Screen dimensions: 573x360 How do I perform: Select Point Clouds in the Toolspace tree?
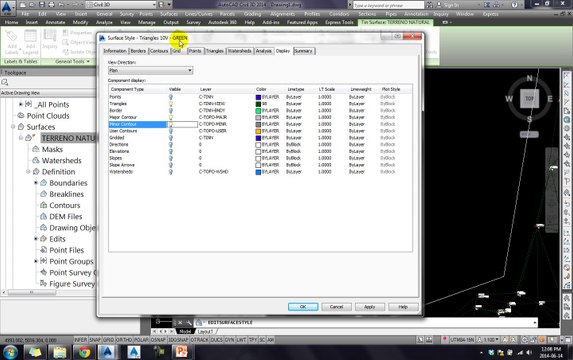coord(48,115)
